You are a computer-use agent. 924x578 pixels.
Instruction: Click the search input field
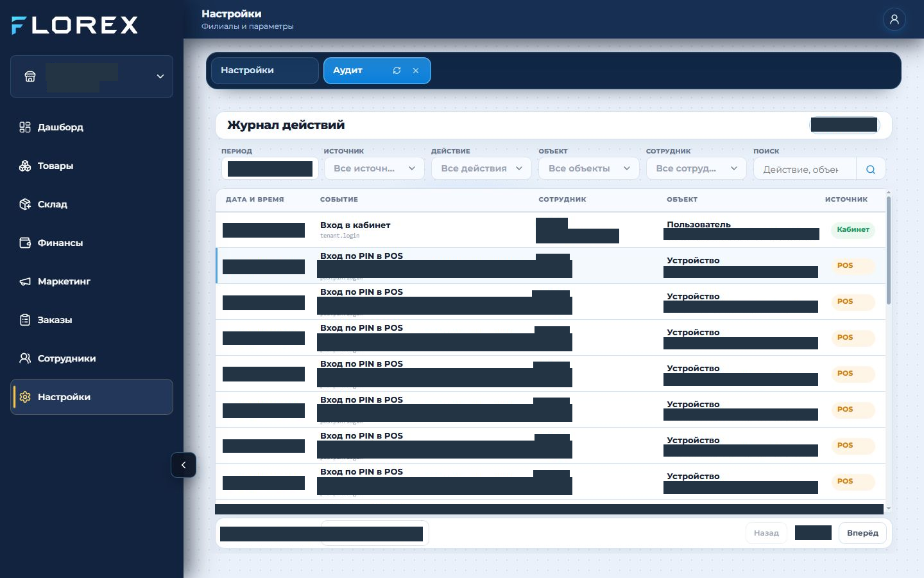805,169
